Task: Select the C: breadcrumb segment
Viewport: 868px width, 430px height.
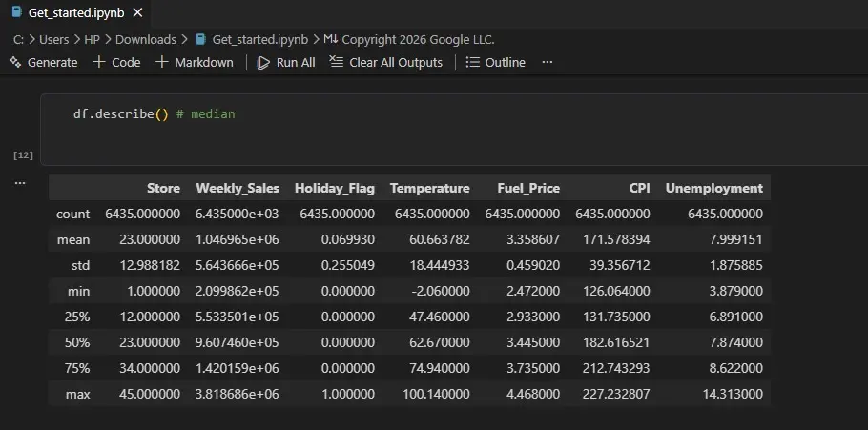Action: 18,40
